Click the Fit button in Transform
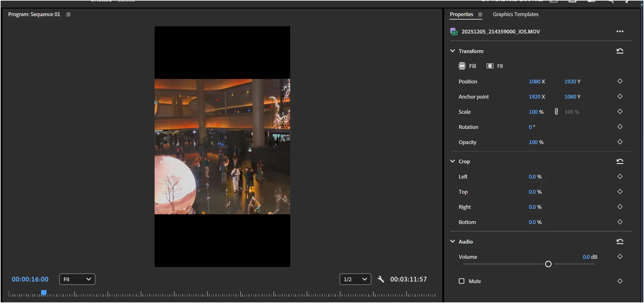 tap(495, 66)
